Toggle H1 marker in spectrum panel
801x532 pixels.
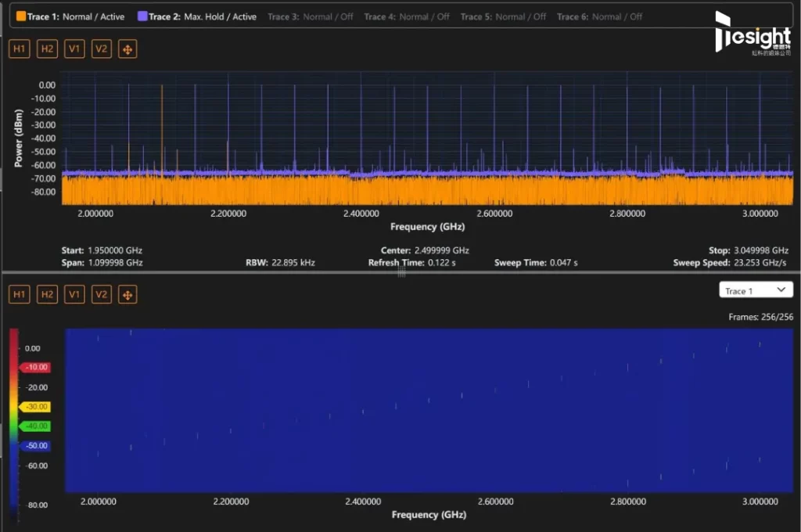point(20,49)
